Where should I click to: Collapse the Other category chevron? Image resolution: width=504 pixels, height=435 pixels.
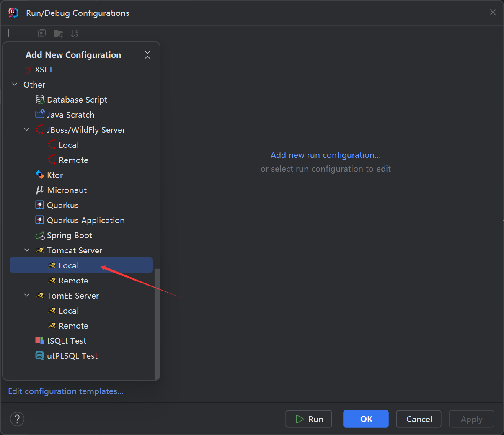point(15,85)
